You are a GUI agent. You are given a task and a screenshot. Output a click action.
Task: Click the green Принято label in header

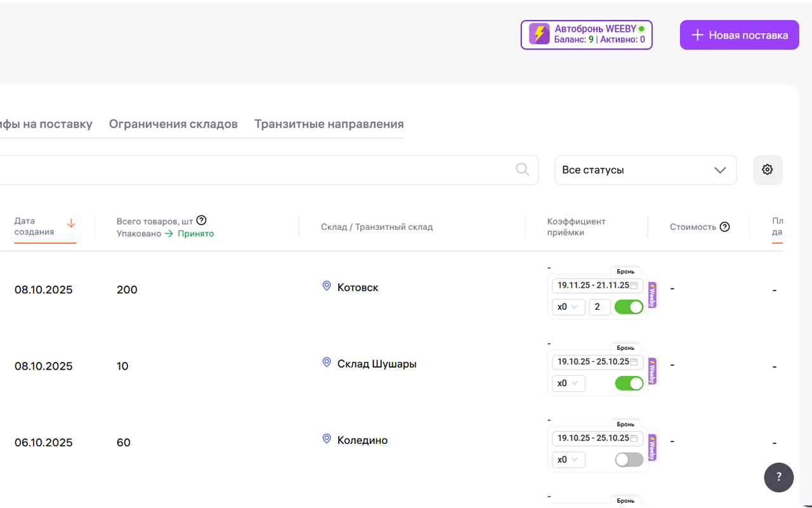point(195,234)
